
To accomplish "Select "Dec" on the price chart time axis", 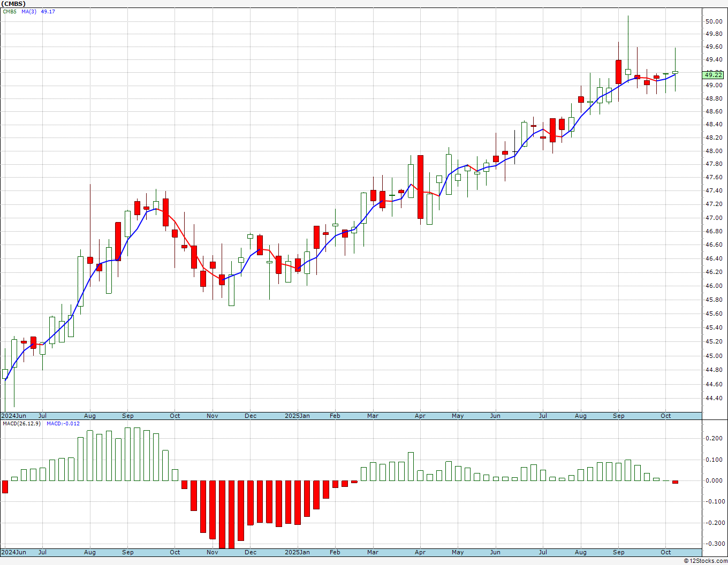I will pos(251,416).
